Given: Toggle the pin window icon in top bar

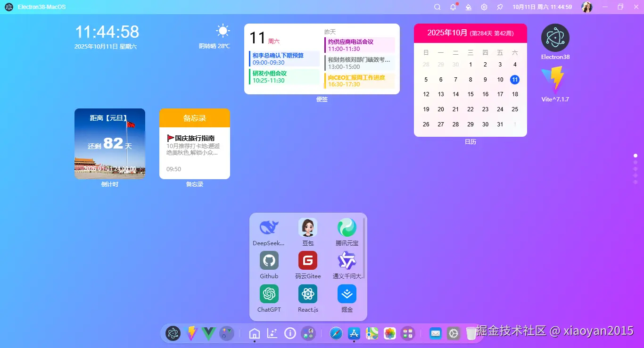Looking at the screenshot, I should [x=500, y=7].
